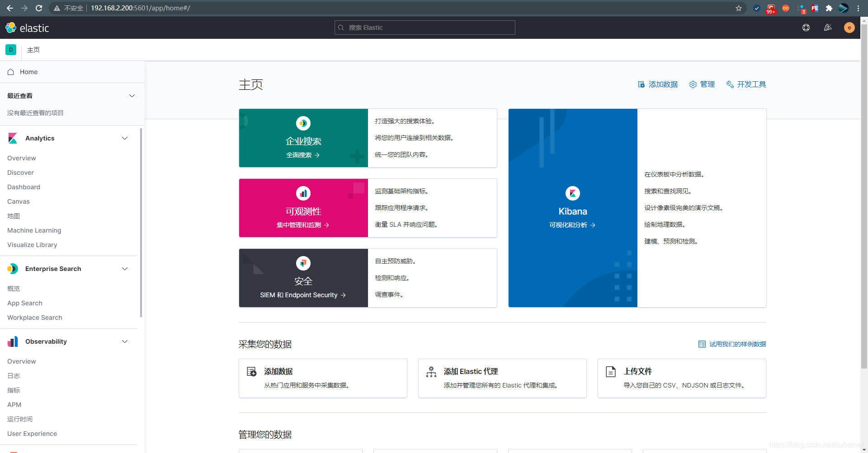
Task: Click SIEM 和 Endpoint Security link
Action: pos(303,295)
